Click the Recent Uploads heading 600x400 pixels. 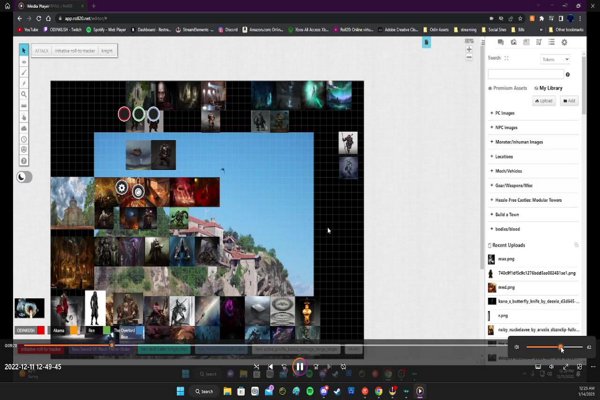509,245
